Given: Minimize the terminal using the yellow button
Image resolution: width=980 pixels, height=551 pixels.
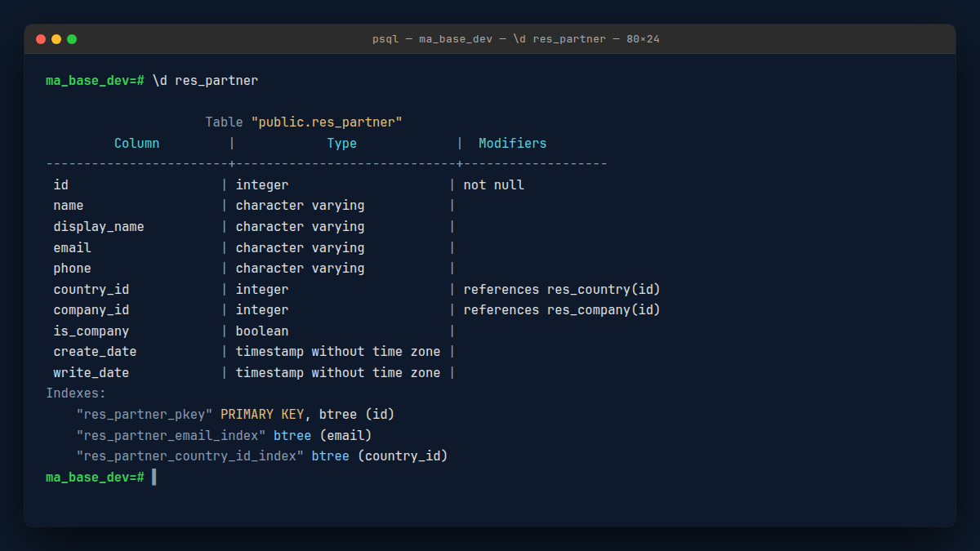Looking at the screenshot, I should click(x=56, y=39).
